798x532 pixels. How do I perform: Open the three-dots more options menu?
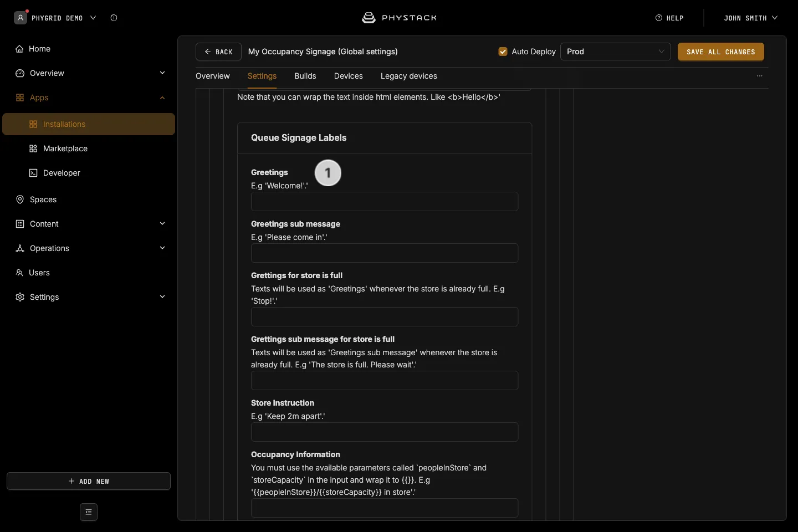(760, 76)
